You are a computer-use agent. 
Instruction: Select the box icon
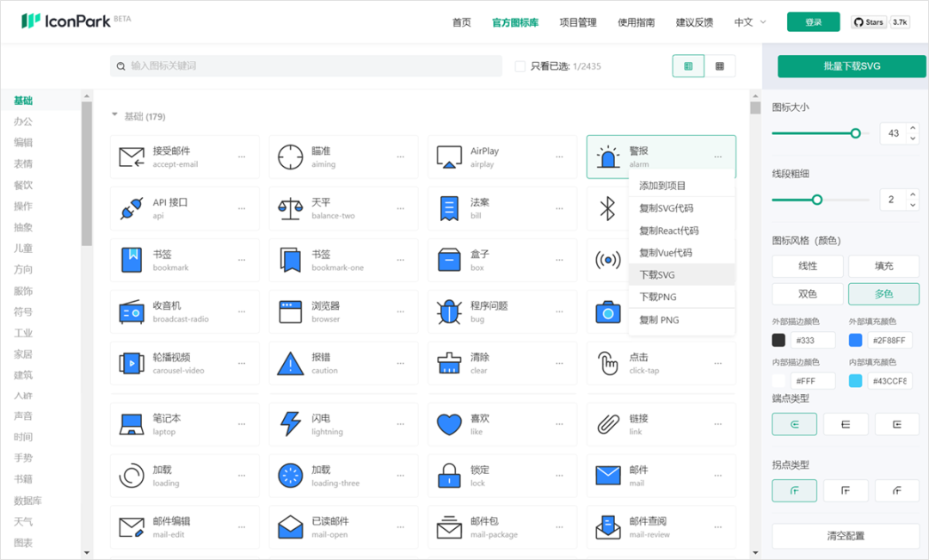(449, 260)
